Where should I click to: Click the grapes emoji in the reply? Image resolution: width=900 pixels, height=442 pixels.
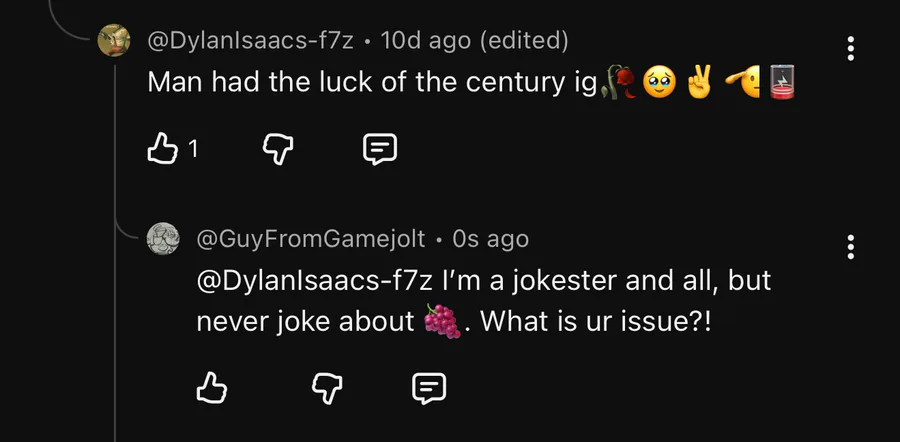442,322
